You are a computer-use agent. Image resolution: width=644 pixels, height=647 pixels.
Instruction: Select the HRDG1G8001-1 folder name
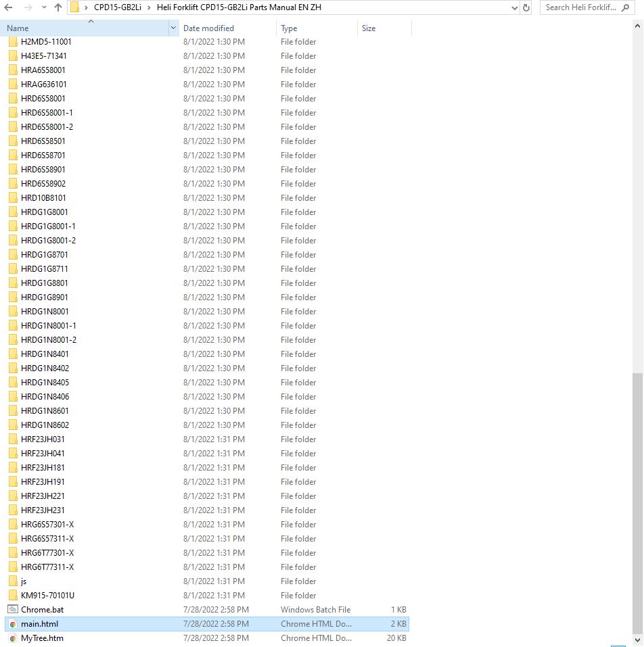(x=48, y=226)
